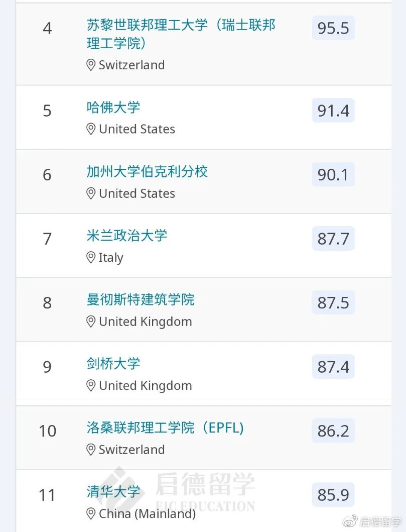Viewport: 406px width, 532px height.
Task: Click the 86.2 score badge
Action: click(x=333, y=431)
